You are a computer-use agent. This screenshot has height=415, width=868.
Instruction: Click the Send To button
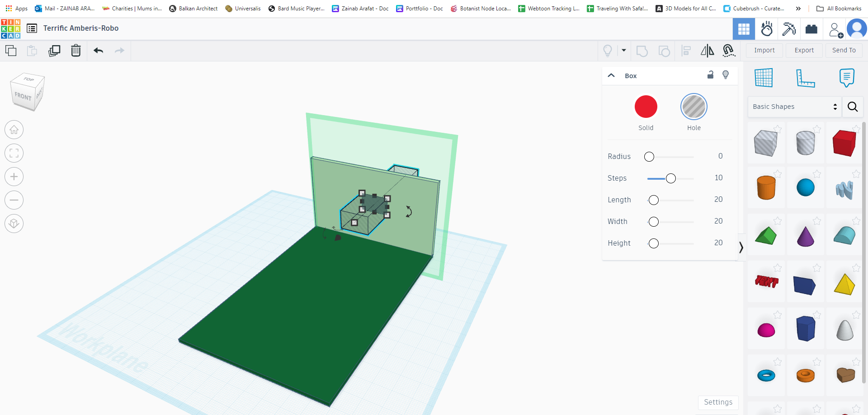[x=844, y=51]
